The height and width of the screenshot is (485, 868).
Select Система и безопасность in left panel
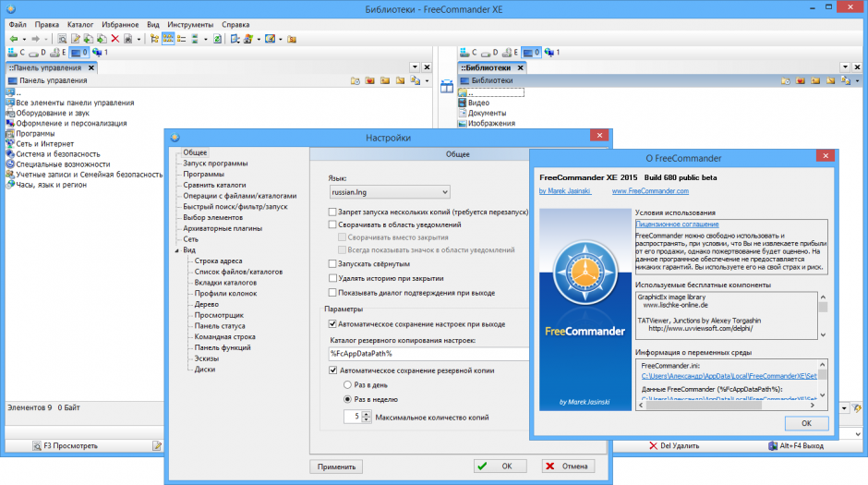58,154
